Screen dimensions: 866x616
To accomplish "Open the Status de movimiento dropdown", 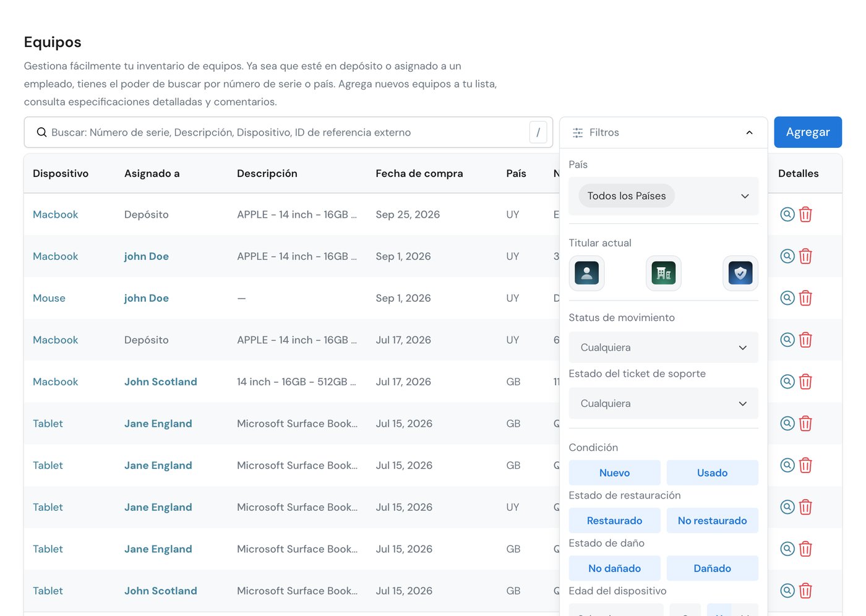I will (x=663, y=348).
